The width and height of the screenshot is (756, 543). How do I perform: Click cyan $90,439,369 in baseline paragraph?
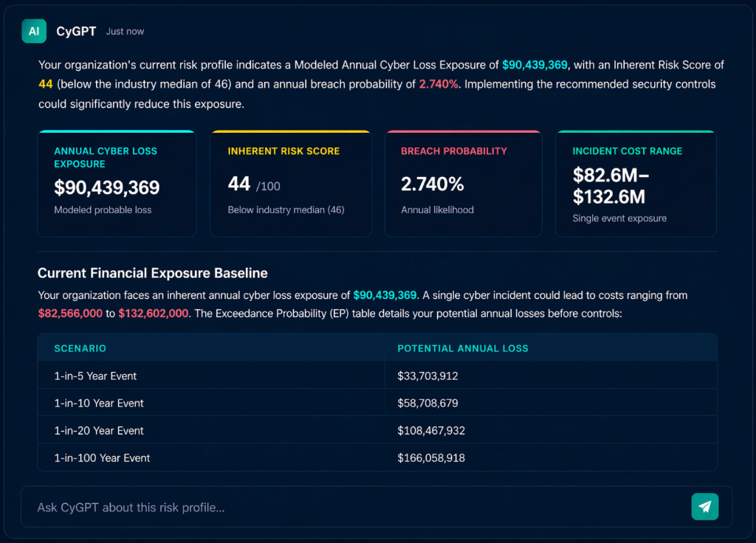point(385,295)
